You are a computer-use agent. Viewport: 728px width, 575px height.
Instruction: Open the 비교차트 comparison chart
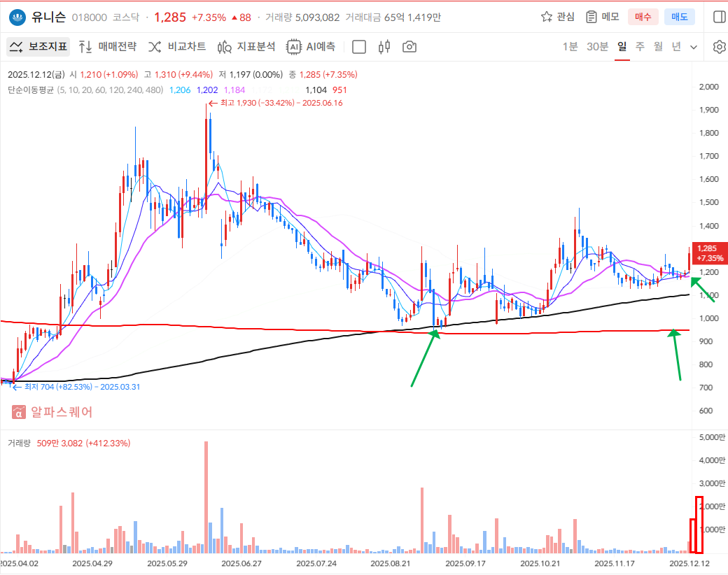click(177, 47)
